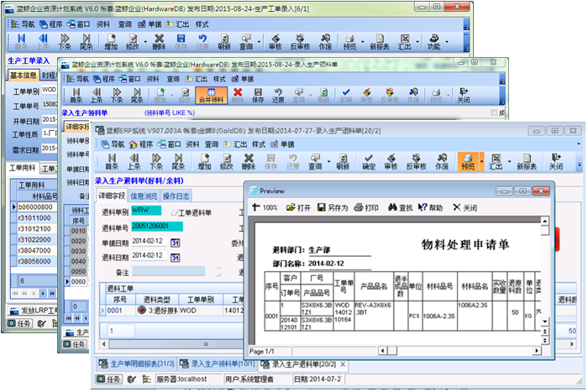This screenshot has width=588, height=392.
Task: Click down arrow of Preview vertical scrollbar
Action: pyautogui.click(x=544, y=321)
